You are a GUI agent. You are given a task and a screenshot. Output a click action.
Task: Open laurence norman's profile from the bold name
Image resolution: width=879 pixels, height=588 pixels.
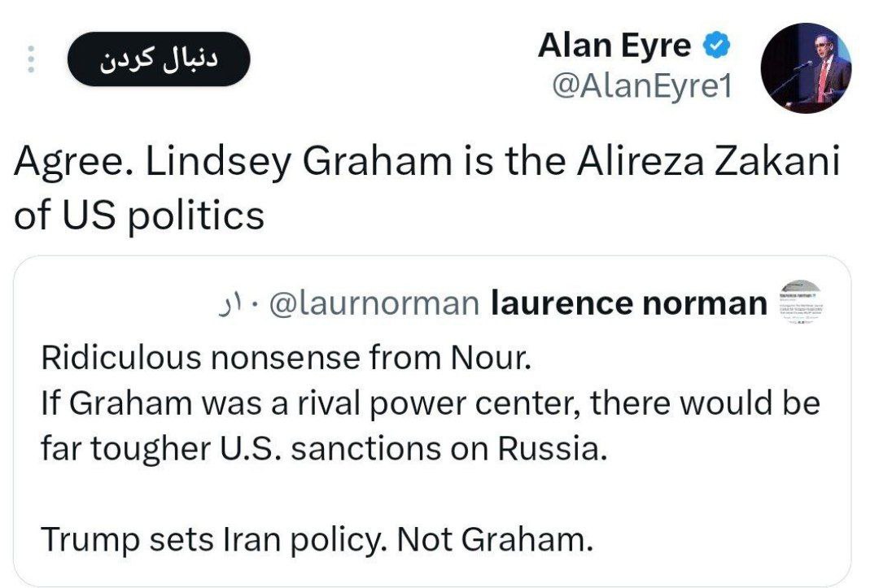point(629,303)
